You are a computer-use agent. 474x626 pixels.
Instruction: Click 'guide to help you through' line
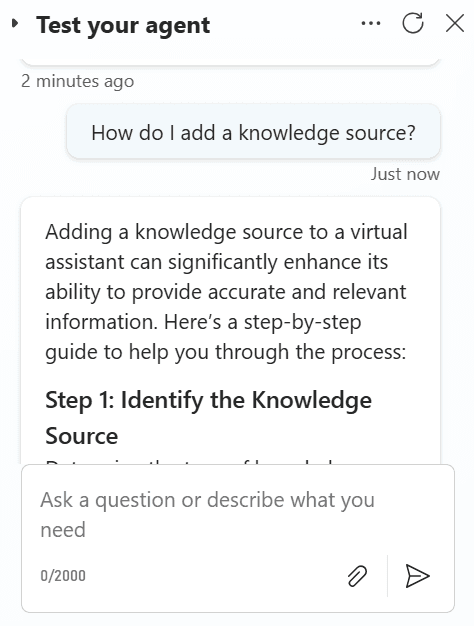[167, 352]
